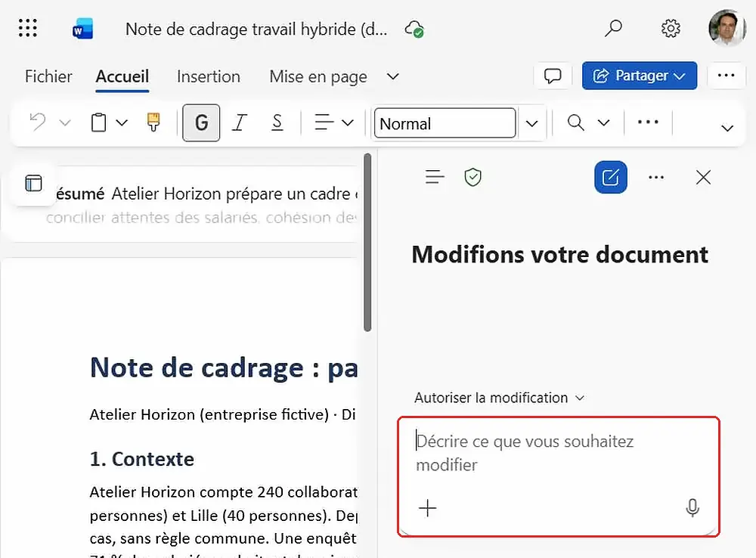756x558 pixels.
Task: Click the blue edit document icon
Action: 610,177
